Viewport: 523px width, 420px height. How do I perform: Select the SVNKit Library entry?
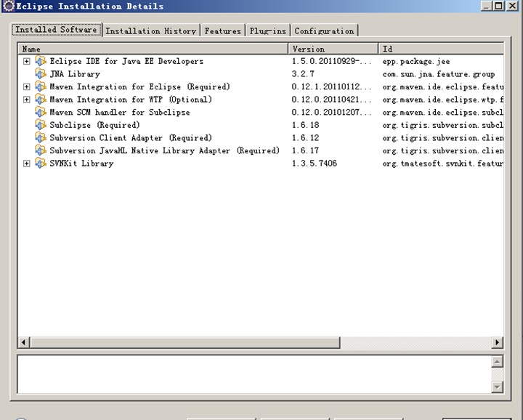(81, 163)
